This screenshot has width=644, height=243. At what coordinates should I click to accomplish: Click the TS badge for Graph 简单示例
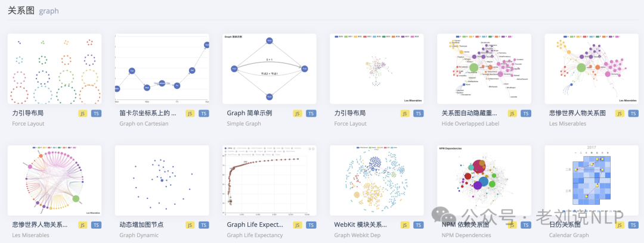point(311,113)
